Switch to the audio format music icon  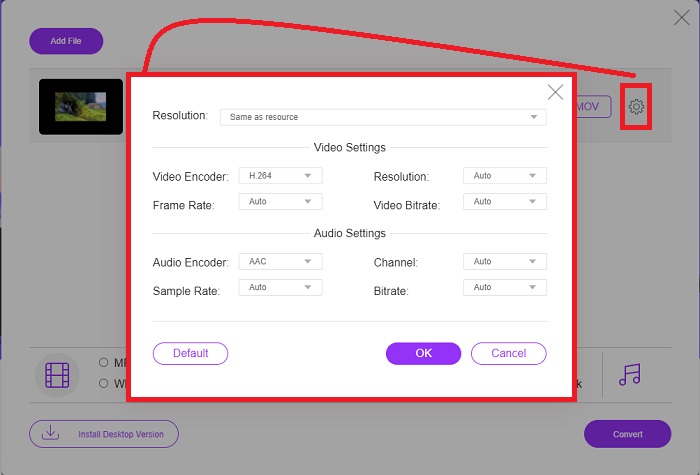pos(629,374)
